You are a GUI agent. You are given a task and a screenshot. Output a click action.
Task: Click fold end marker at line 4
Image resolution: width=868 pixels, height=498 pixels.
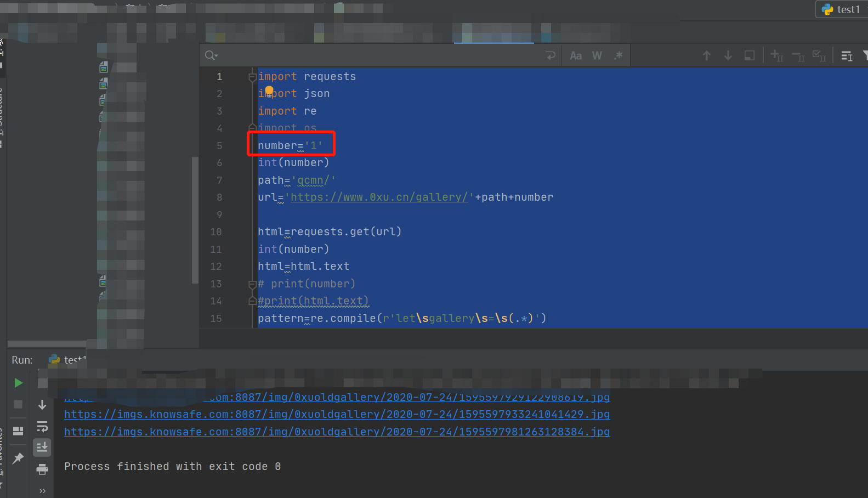[x=252, y=128]
